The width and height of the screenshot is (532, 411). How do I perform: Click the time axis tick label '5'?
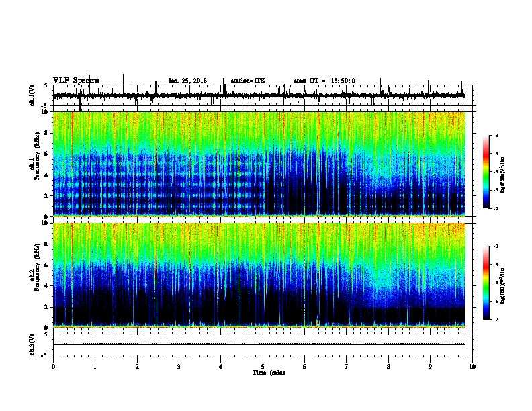(263, 367)
